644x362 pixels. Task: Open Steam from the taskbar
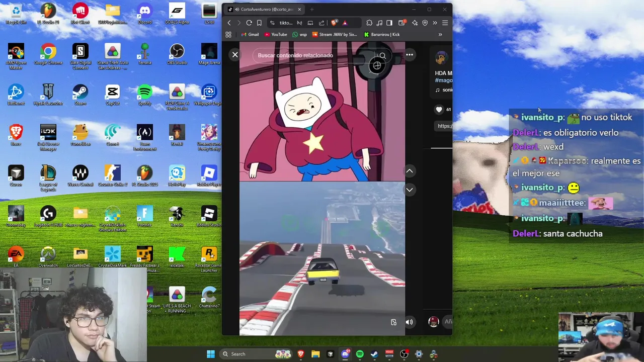pyautogui.click(x=374, y=354)
